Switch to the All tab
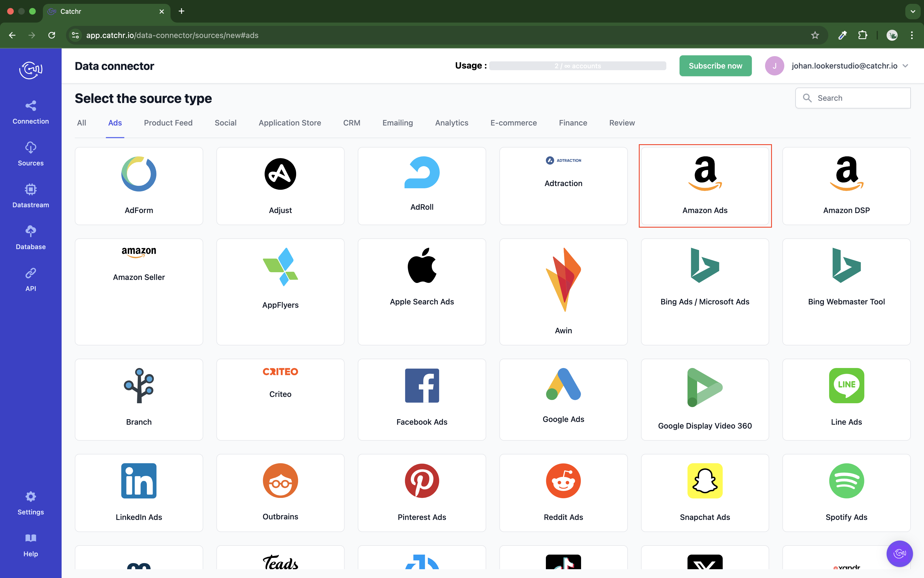924x578 pixels. [x=81, y=123]
